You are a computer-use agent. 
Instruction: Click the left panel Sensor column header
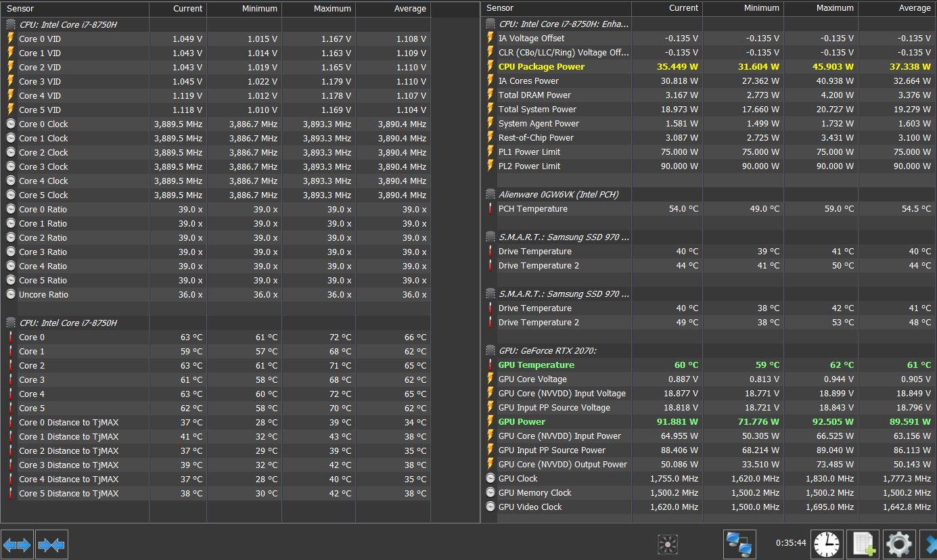click(74, 9)
